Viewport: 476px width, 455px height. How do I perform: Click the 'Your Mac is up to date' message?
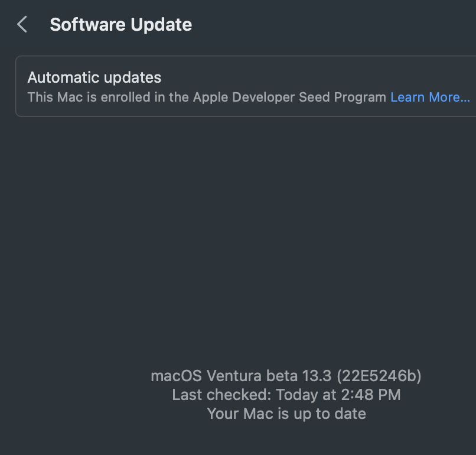(x=286, y=414)
